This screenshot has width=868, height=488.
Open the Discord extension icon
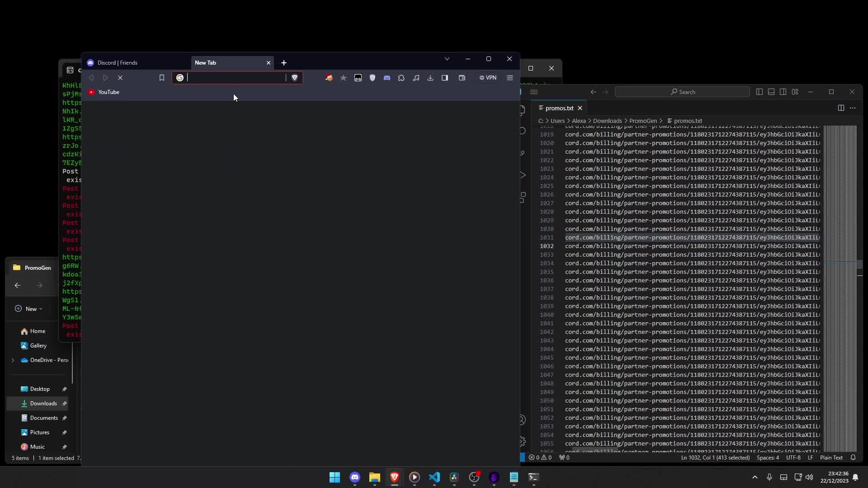[x=387, y=78]
